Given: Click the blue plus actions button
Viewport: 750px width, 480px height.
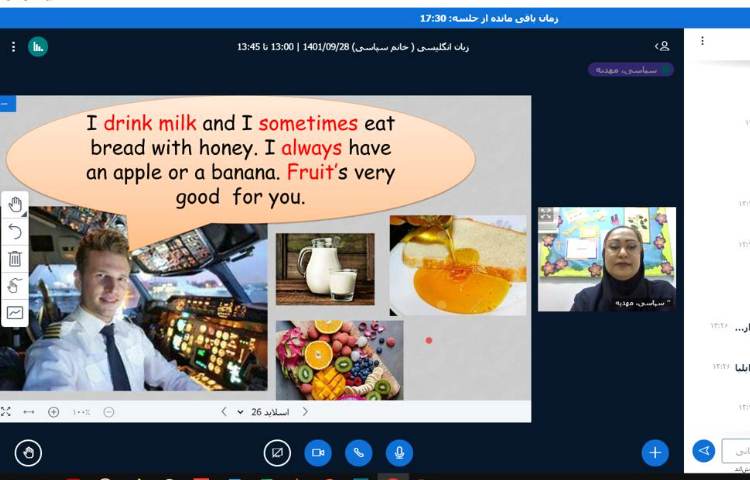Looking at the screenshot, I should click(655, 453).
